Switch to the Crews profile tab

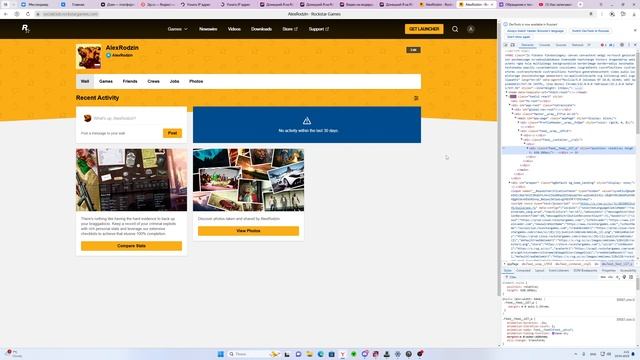coord(153,81)
